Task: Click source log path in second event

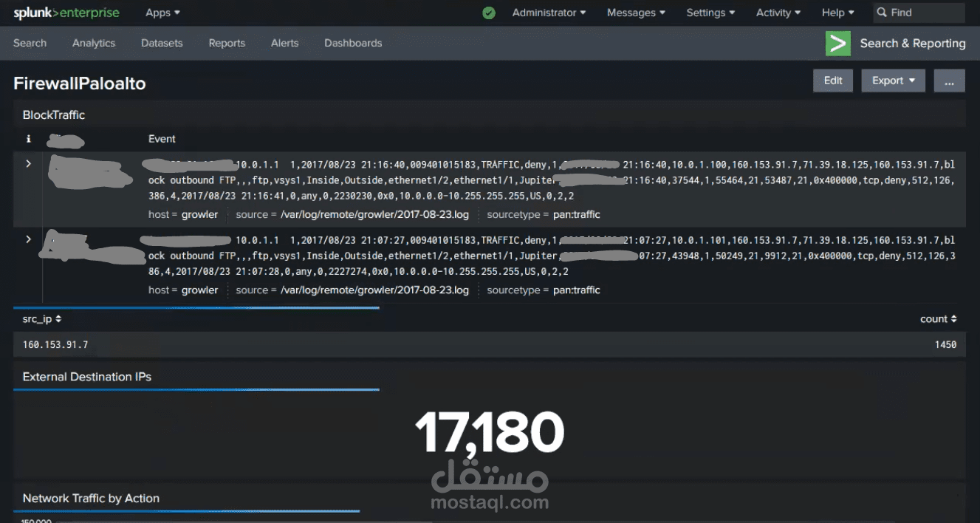Action: pos(374,290)
